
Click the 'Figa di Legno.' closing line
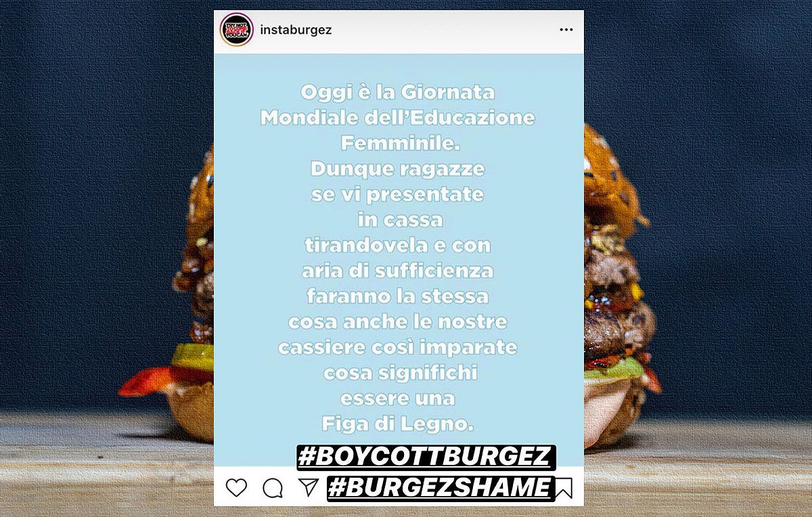[x=398, y=425]
